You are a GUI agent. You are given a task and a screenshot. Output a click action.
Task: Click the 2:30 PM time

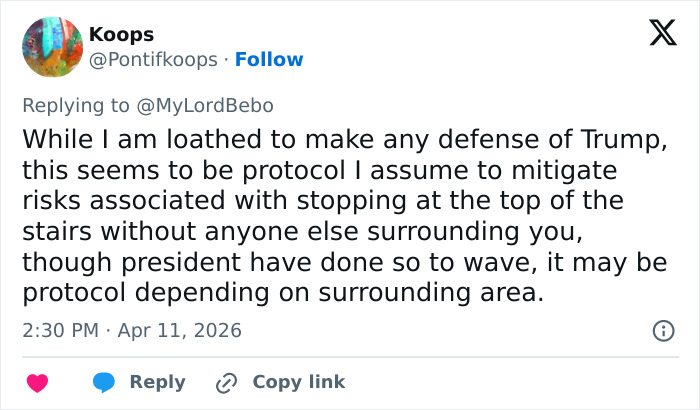click(x=60, y=330)
